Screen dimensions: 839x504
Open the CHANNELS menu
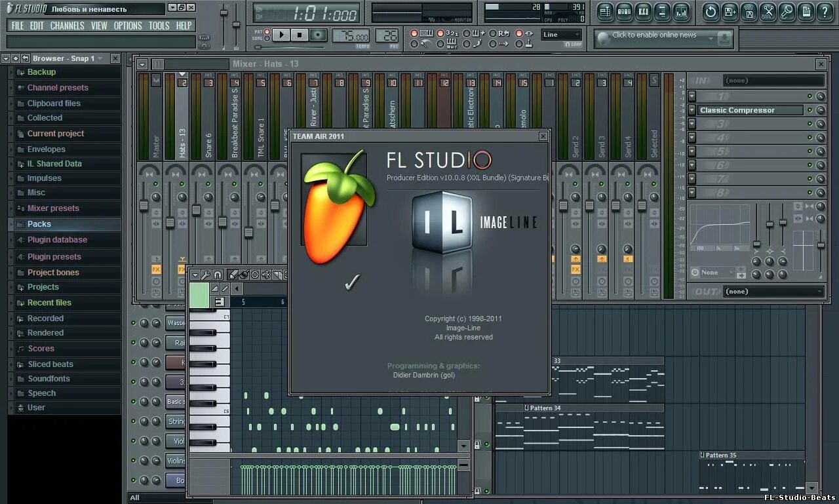(67, 26)
